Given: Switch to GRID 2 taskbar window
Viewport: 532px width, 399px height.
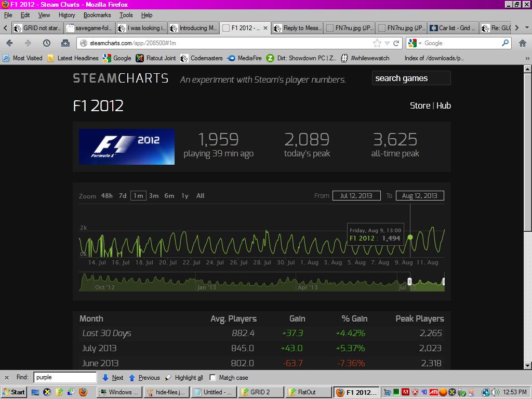Looking at the screenshot, I should 260,392.
